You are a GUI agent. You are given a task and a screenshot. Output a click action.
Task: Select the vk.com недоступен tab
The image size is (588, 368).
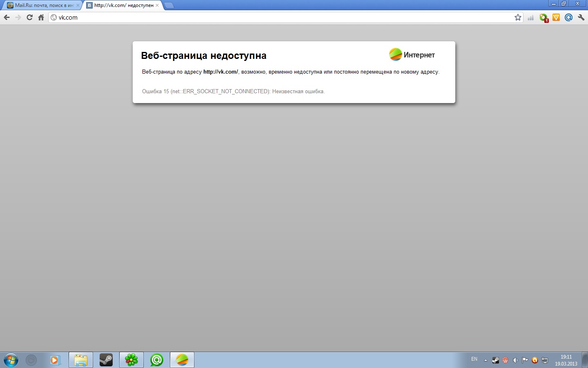(122, 5)
